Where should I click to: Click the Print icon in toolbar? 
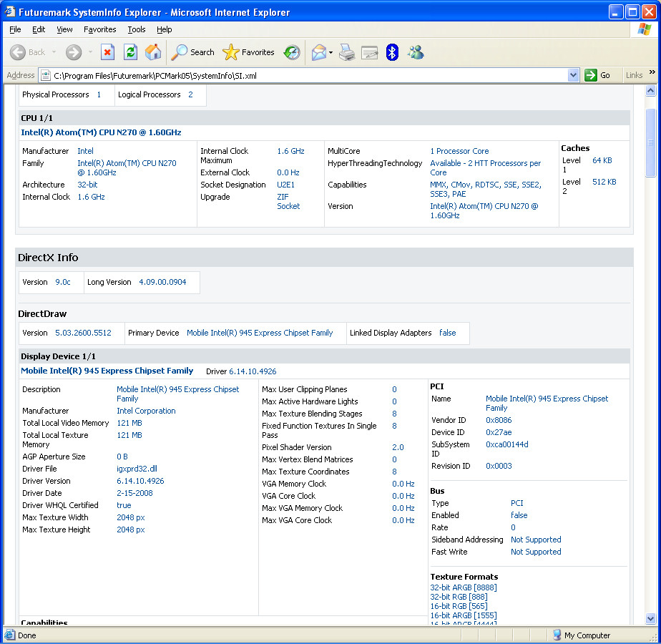(347, 52)
